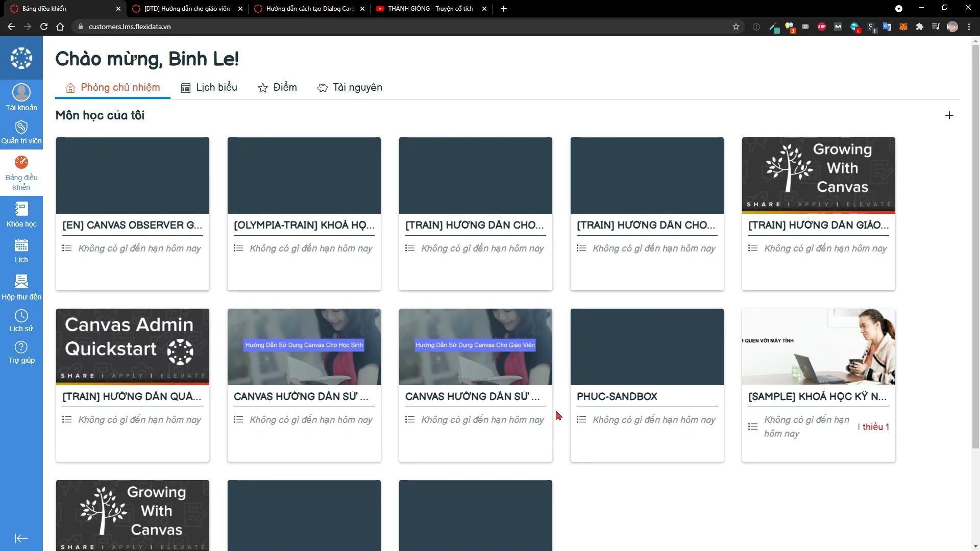The image size is (980, 551).
Task: Click the Canvas logo in sidebar
Action: click(21, 58)
